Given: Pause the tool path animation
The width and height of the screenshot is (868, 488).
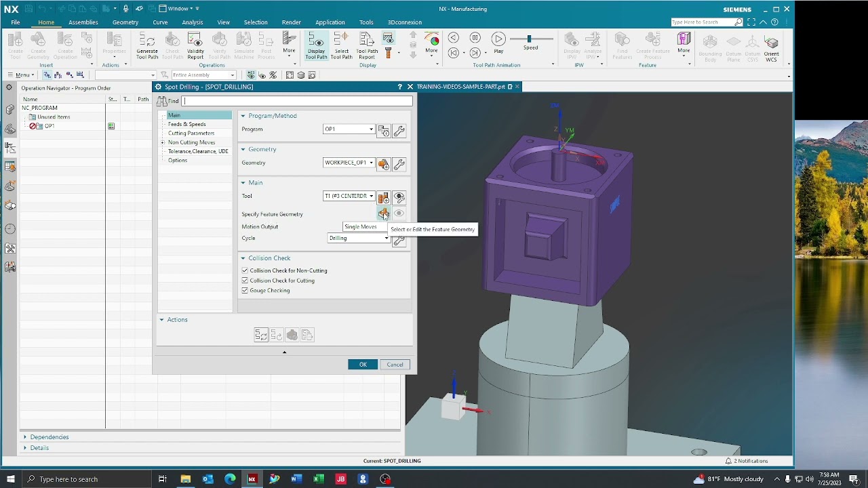Looking at the screenshot, I should tap(475, 38).
